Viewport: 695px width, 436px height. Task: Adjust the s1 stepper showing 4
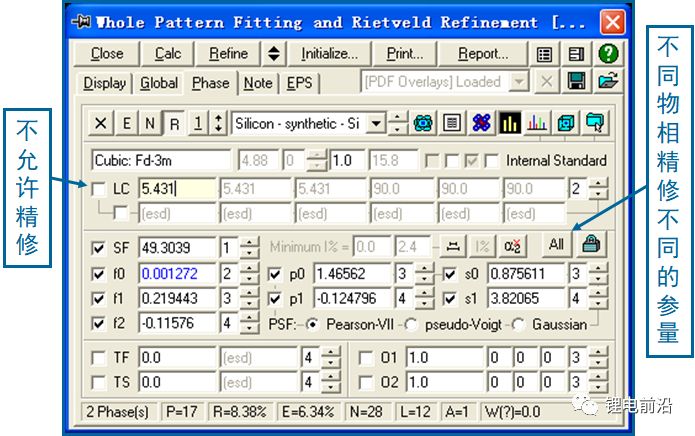click(x=598, y=298)
